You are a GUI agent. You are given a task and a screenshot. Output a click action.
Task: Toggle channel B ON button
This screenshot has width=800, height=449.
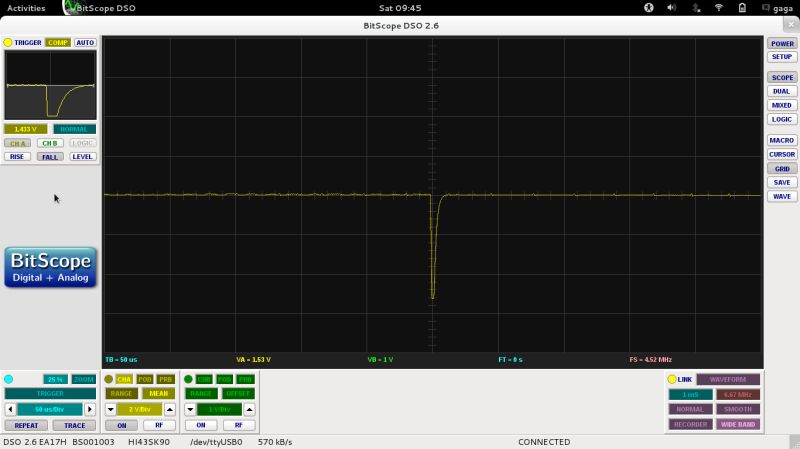201,425
